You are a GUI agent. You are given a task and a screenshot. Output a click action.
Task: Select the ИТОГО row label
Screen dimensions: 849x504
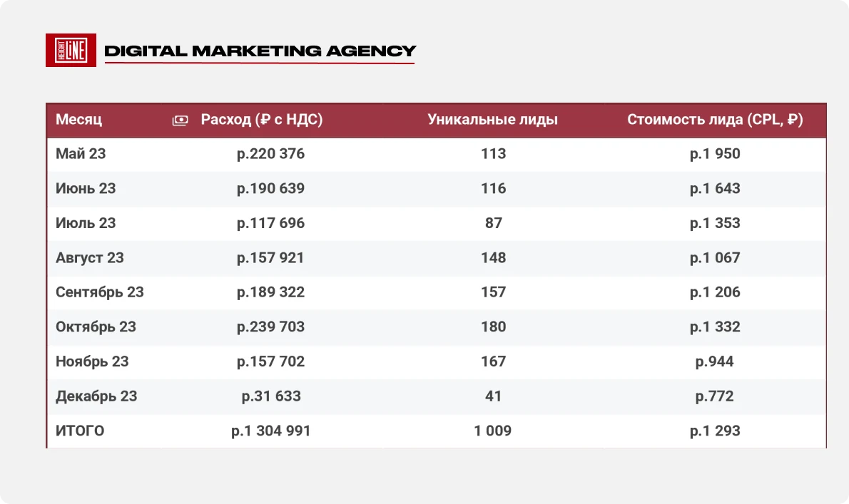[x=80, y=431]
